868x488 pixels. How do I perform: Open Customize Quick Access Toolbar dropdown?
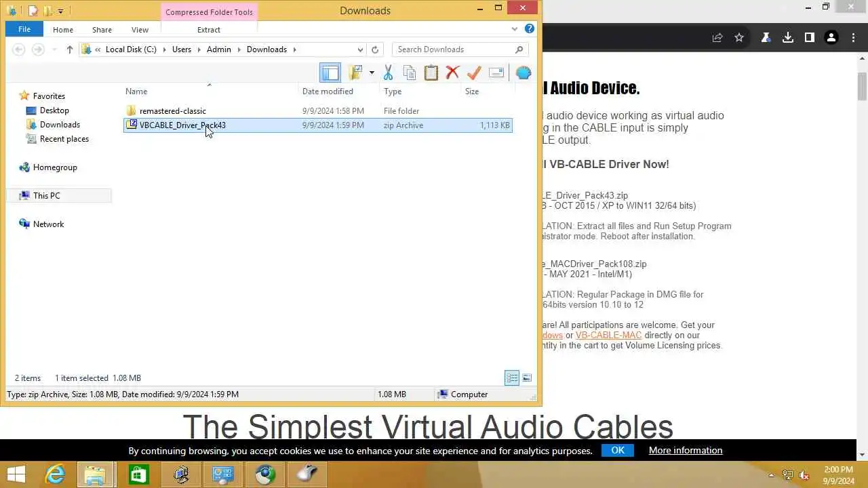(60, 11)
